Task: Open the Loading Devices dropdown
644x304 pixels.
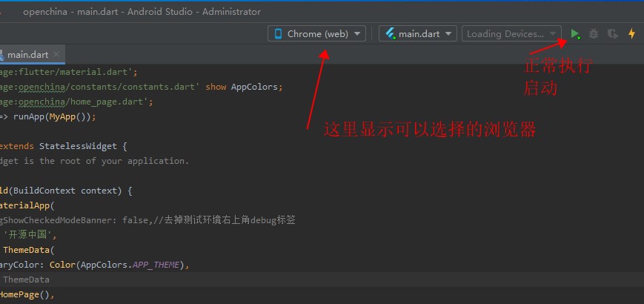Action: coord(511,33)
